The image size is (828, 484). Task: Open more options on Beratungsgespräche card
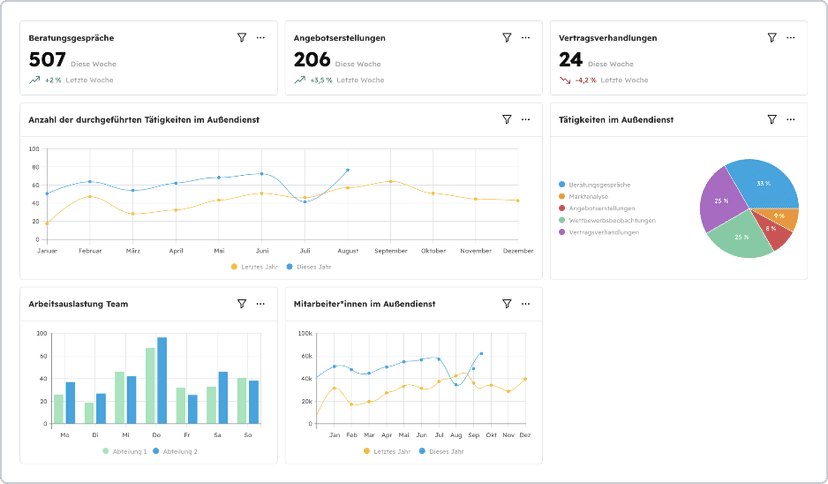pyautogui.click(x=261, y=37)
